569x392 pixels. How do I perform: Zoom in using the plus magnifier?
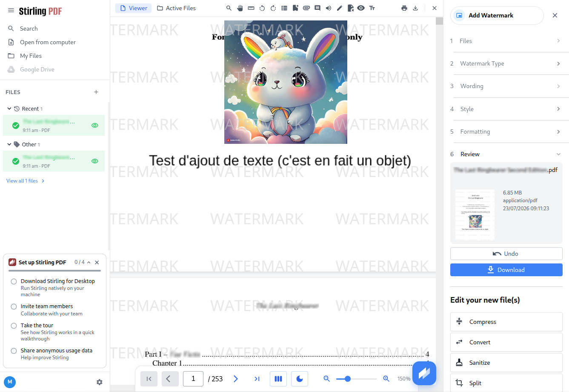[386, 379]
